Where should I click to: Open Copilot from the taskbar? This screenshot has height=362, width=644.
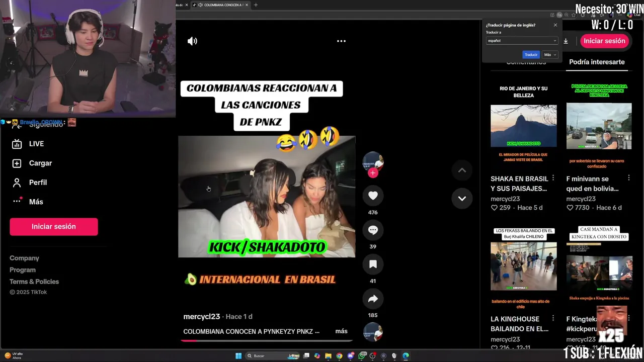click(x=317, y=356)
